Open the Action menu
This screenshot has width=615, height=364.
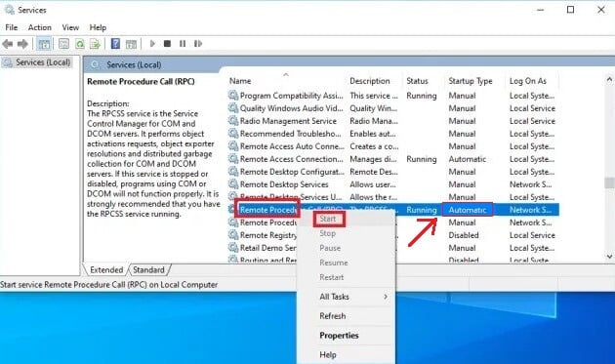(40, 27)
